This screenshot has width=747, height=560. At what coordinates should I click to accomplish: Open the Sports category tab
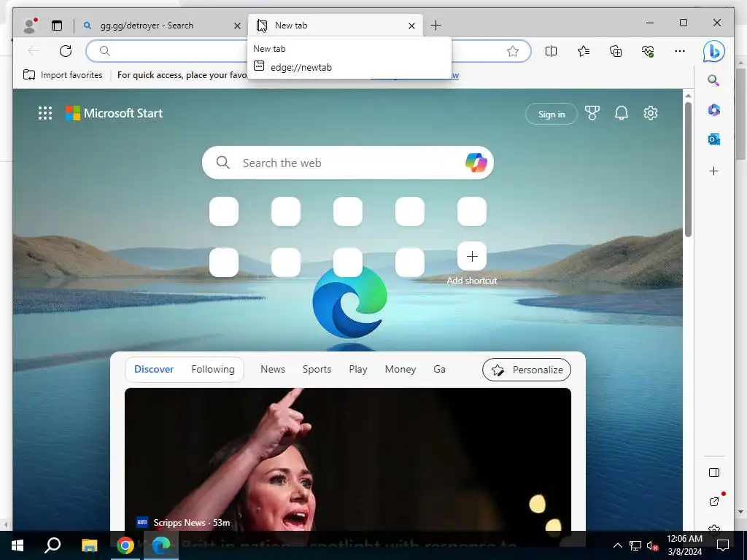[317, 369]
